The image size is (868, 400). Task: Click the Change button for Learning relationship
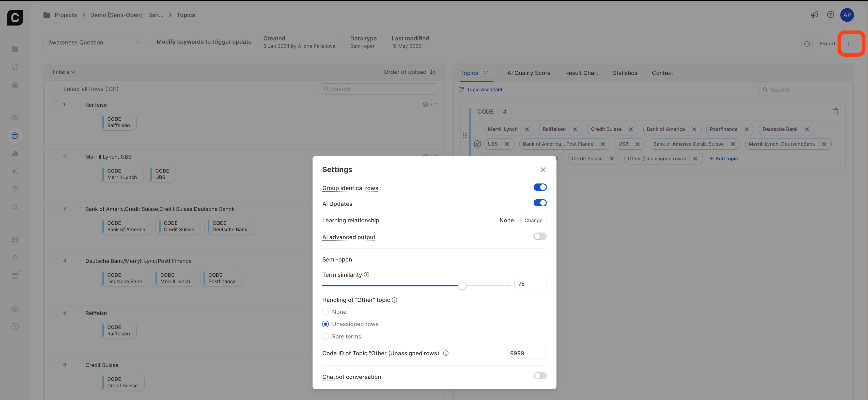click(533, 220)
